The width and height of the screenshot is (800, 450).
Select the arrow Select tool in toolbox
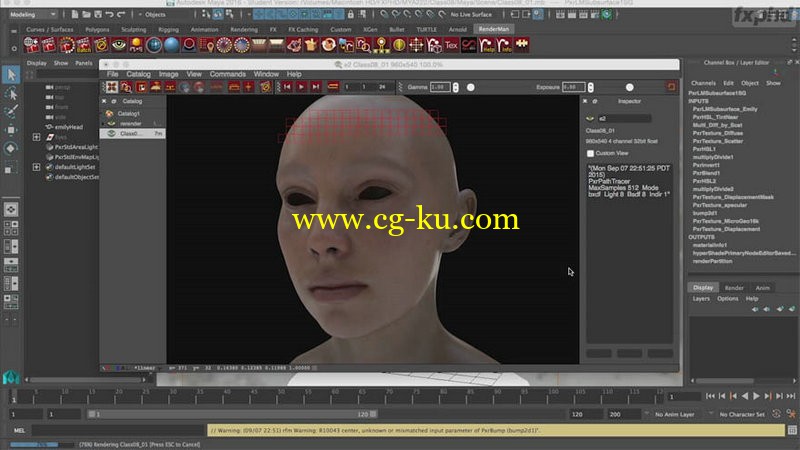pos(11,75)
